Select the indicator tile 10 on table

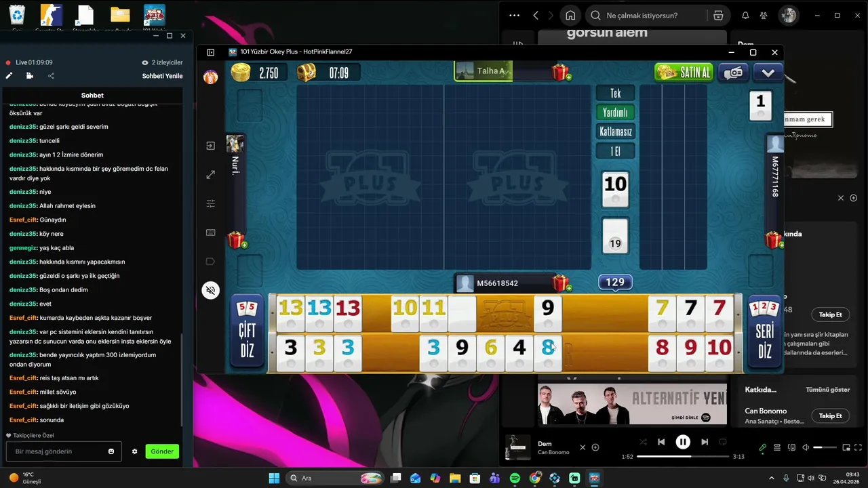click(x=615, y=189)
